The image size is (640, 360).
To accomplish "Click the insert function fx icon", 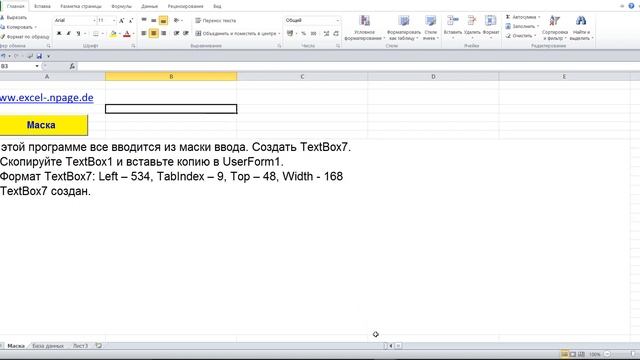I will point(72,66).
